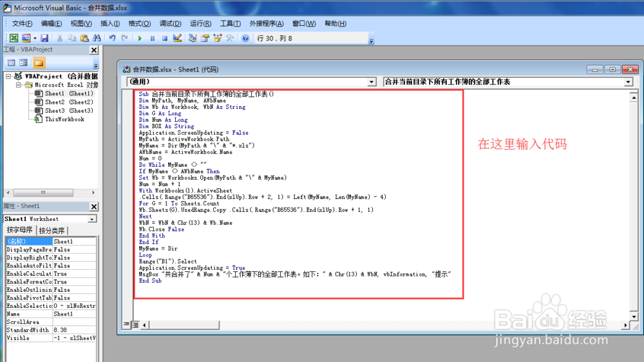Switch to the 按分类序 tab
This screenshot has width=644, height=362.
click(52, 231)
